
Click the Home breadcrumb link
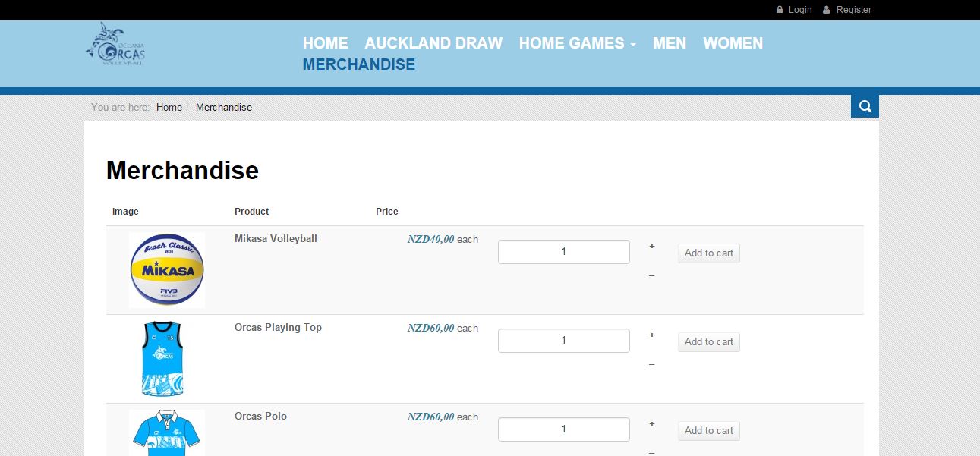click(169, 107)
